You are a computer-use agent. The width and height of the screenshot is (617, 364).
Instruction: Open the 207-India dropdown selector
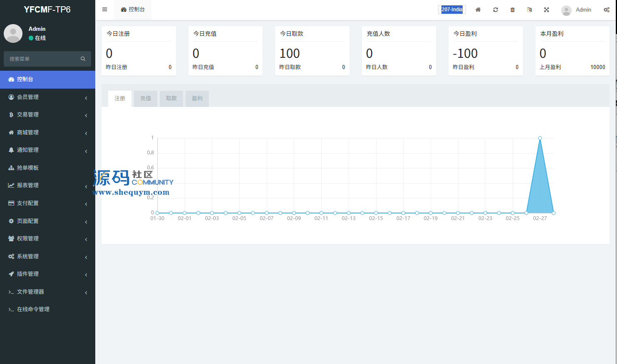coord(452,10)
